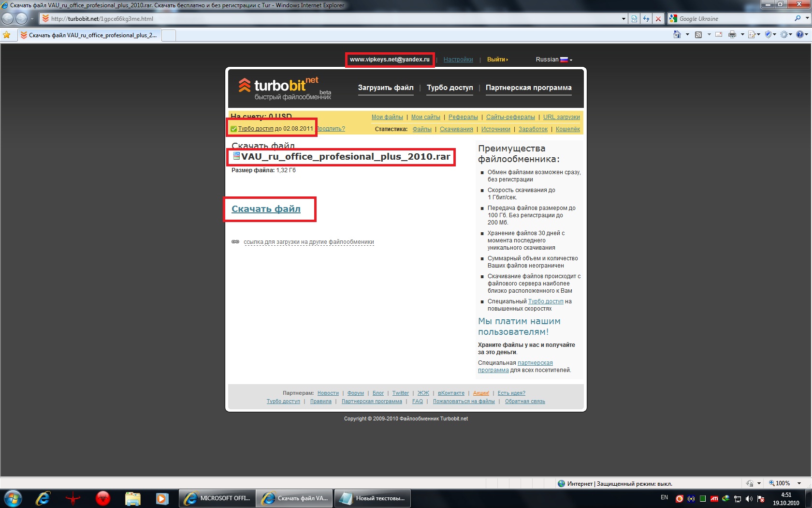Open the red biohazard taskbar app
Image resolution: width=812 pixels, height=508 pixels.
click(103, 498)
